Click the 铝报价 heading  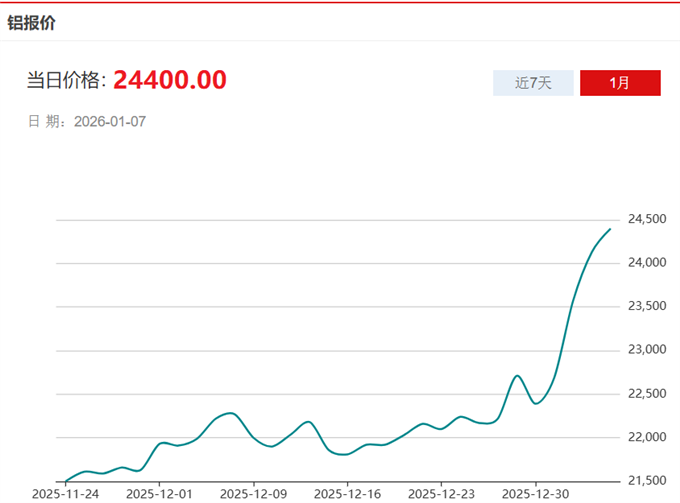[32, 22]
